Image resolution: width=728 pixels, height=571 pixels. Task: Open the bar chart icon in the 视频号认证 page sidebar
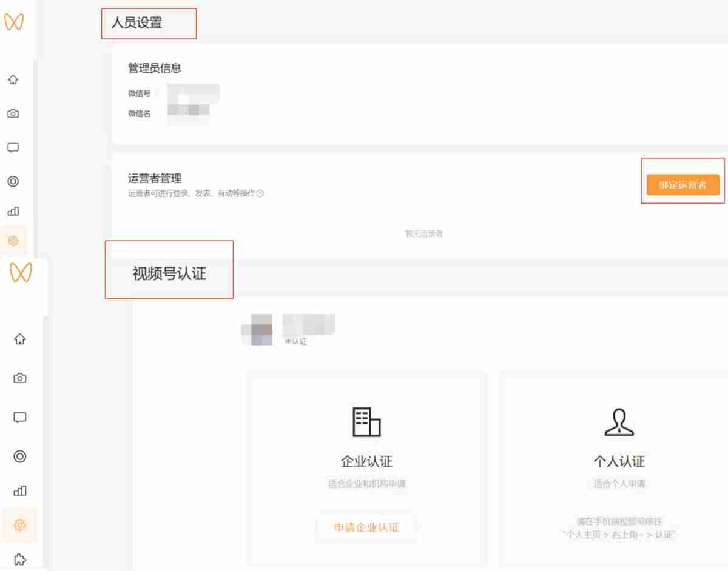click(x=20, y=490)
